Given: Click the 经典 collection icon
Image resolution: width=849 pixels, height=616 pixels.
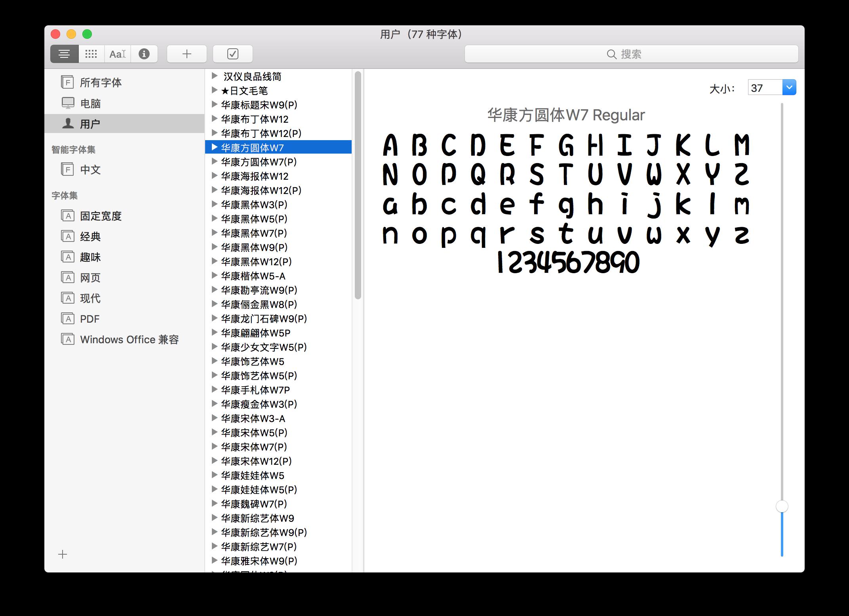Looking at the screenshot, I should click(68, 236).
